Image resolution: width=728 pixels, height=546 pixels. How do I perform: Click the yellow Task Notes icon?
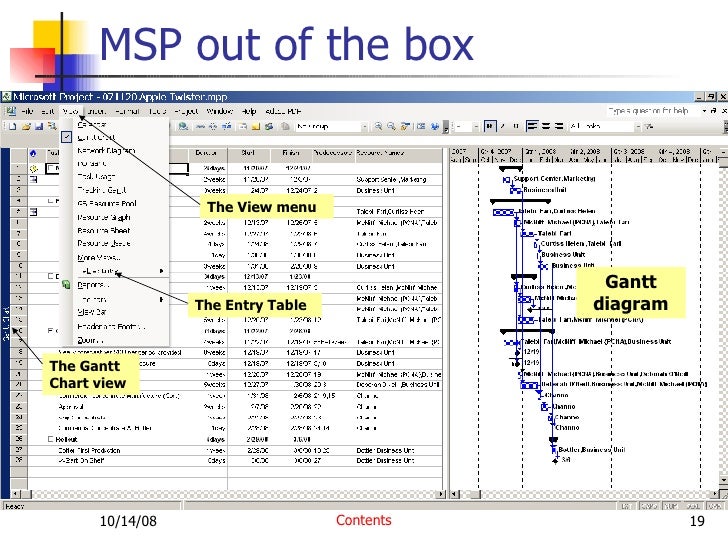[256, 126]
